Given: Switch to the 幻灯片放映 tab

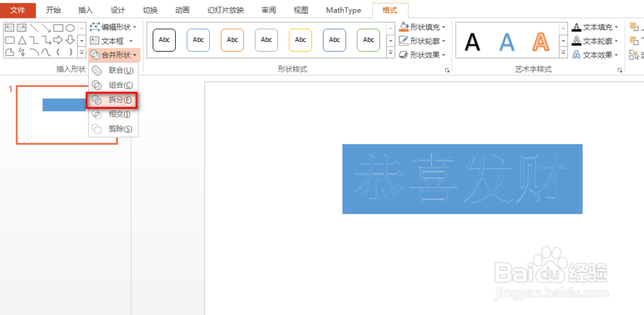Looking at the screenshot, I should pyautogui.click(x=225, y=10).
